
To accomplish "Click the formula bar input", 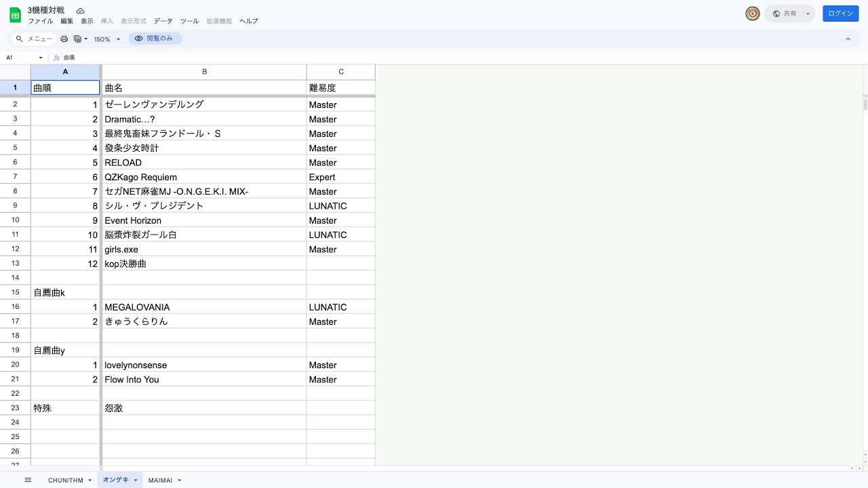I will coord(461,58).
